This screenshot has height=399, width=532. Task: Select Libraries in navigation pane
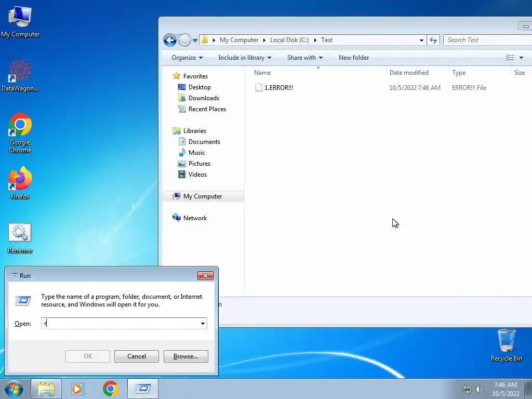(x=195, y=130)
